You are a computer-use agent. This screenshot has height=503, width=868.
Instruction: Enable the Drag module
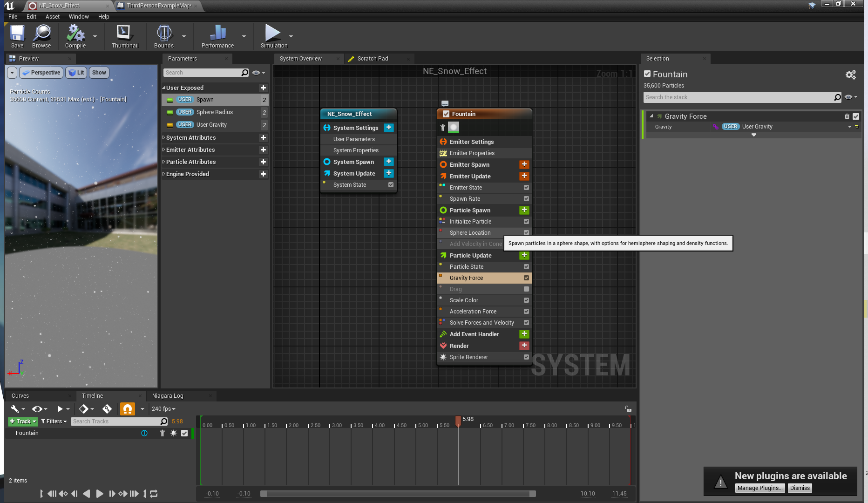point(526,289)
